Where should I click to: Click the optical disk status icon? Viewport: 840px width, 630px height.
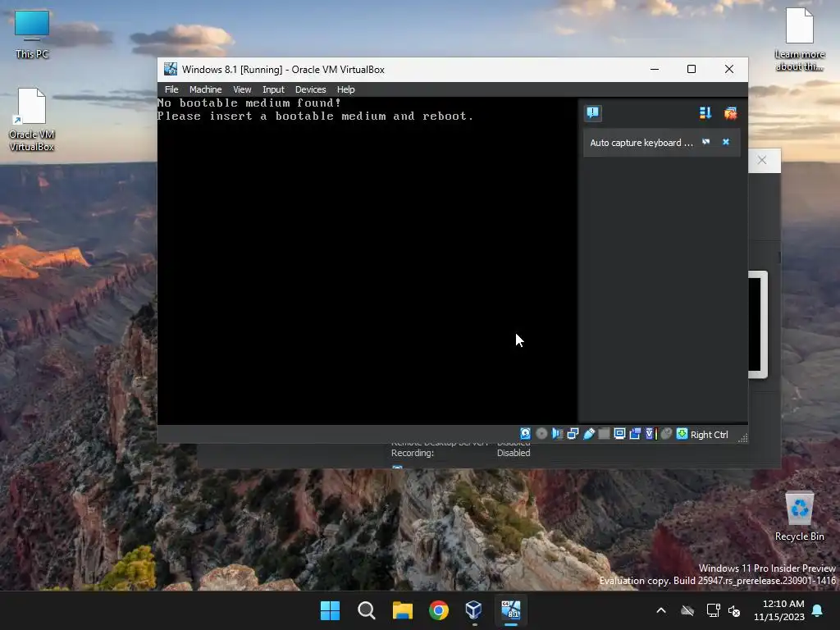click(541, 434)
